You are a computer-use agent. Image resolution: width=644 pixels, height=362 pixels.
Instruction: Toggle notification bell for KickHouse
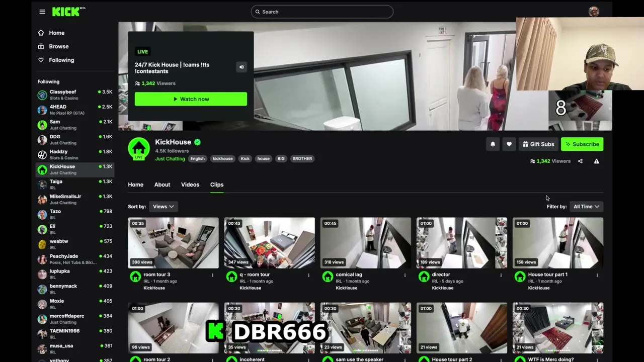(x=493, y=144)
